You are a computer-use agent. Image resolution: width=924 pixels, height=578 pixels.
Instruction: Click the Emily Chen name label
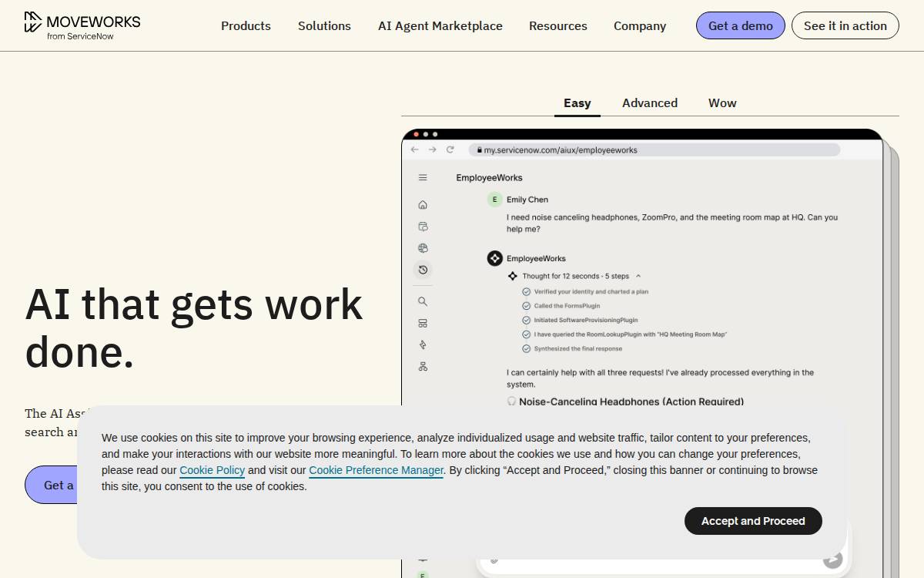(527, 200)
